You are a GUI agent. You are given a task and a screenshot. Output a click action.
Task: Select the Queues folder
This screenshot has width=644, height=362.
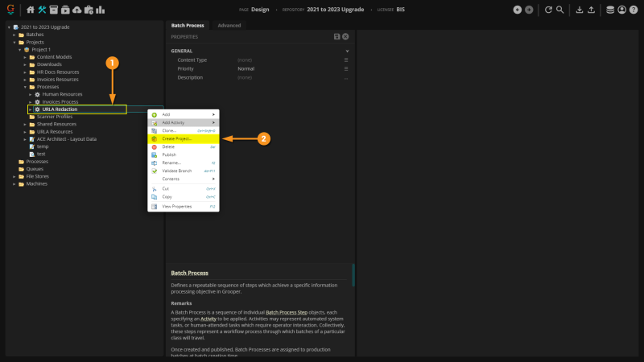pos(35,169)
